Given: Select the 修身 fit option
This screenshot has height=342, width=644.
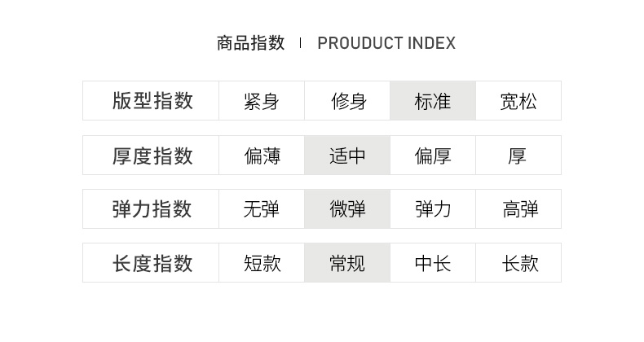Looking at the screenshot, I should tap(347, 101).
